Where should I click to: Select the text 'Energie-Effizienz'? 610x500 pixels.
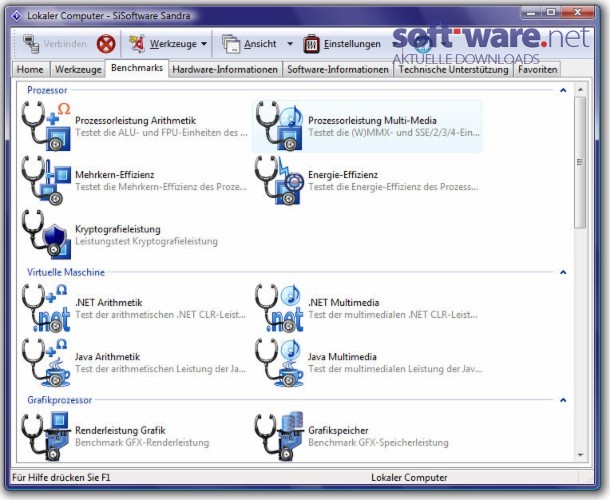click(343, 175)
